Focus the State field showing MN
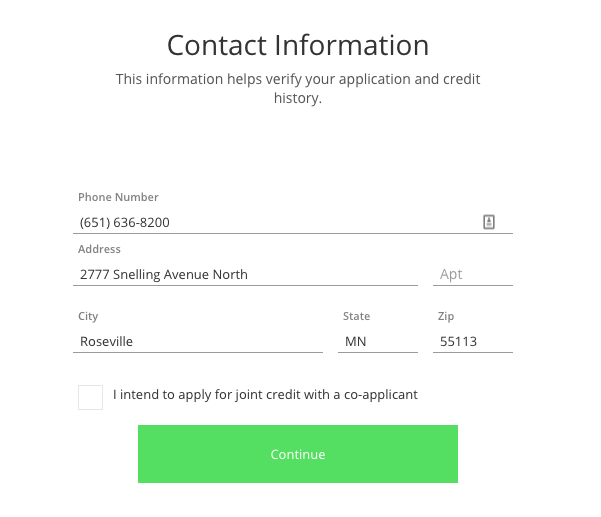601x517 pixels. [x=379, y=341]
